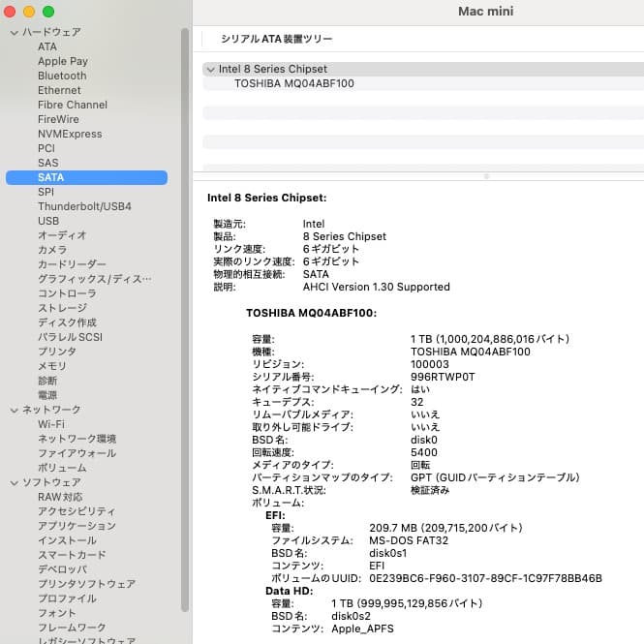
Task: Click the AHCI Version 1.30 Supported text
Action: click(x=376, y=287)
